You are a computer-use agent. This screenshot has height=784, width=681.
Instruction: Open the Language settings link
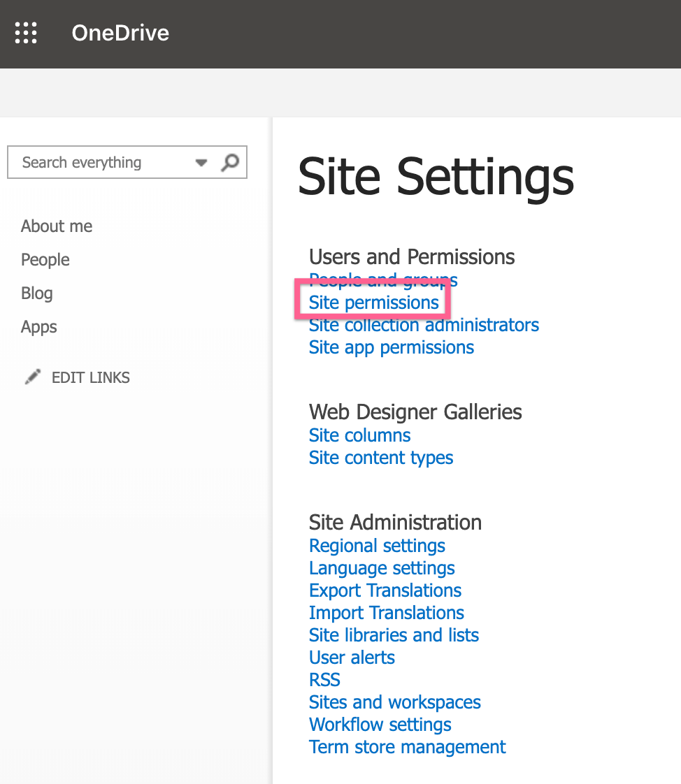point(382,569)
